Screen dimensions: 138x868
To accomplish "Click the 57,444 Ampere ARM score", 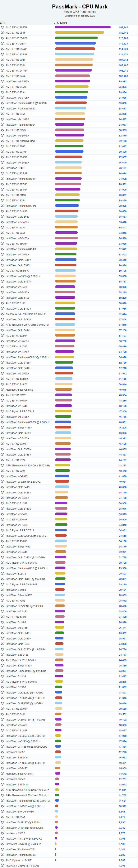I will pos(122,314).
